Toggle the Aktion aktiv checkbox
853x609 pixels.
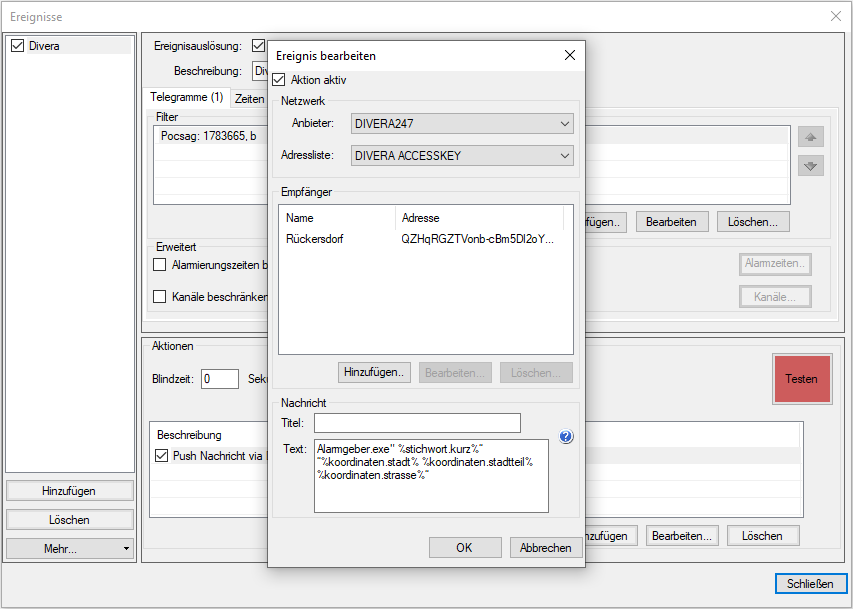(x=279, y=80)
